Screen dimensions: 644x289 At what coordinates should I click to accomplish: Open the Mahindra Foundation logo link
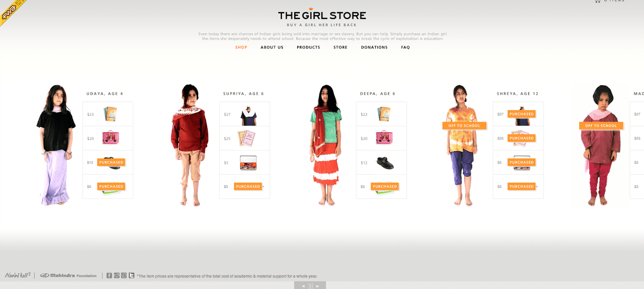(69, 275)
